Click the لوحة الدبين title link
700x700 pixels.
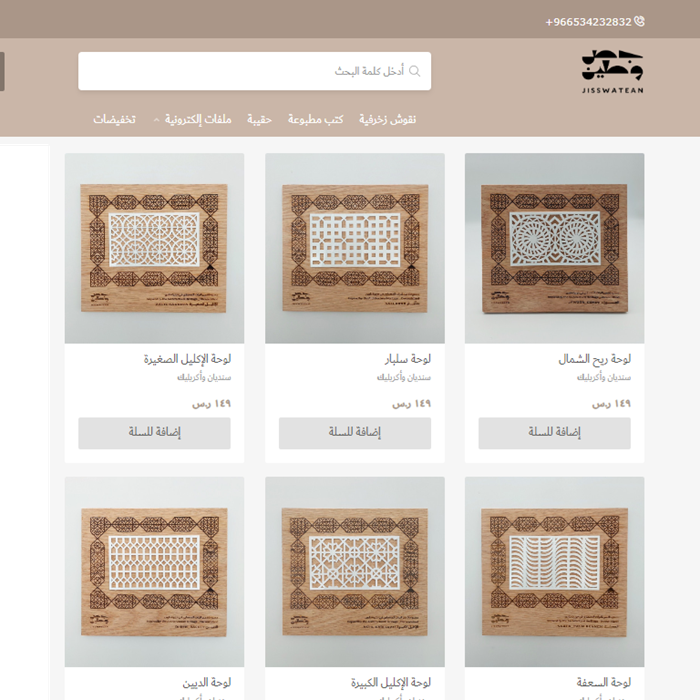[x=207, y=683]
